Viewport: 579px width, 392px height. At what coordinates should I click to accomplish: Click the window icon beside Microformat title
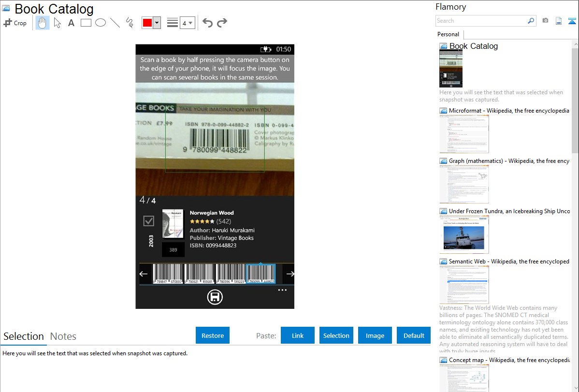(443, 111)
